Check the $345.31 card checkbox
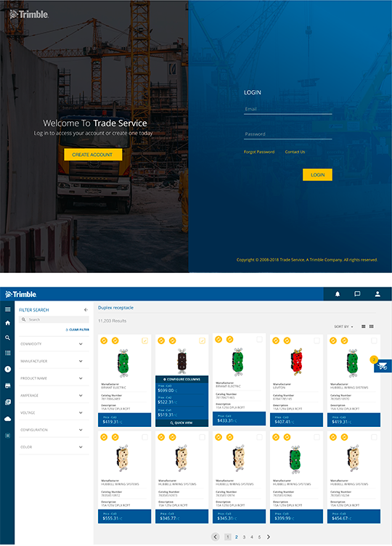The image size is (392, 546). click(259, 437)
